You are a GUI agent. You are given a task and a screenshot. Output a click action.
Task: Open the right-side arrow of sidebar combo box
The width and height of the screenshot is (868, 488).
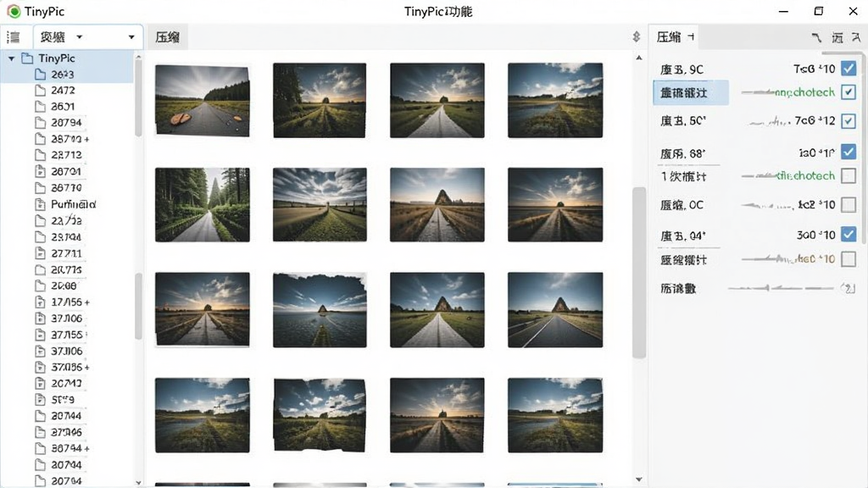[131, 37]
